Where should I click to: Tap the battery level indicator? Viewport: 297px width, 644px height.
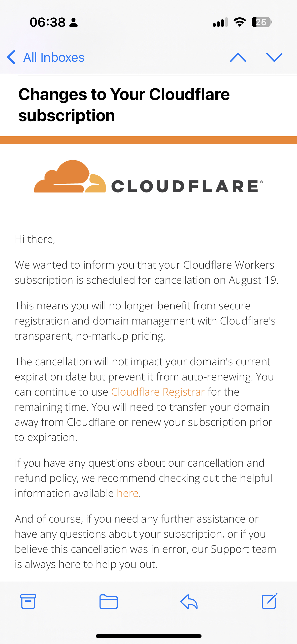261,22
